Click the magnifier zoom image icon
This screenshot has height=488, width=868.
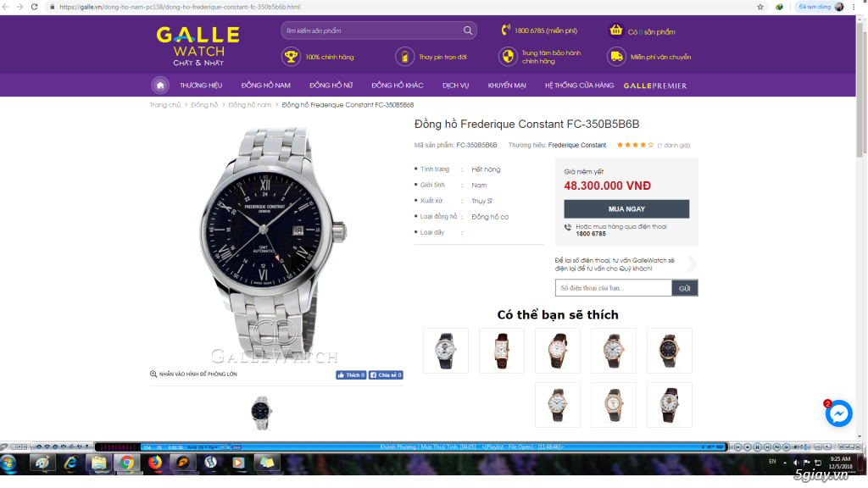(153, 374)
